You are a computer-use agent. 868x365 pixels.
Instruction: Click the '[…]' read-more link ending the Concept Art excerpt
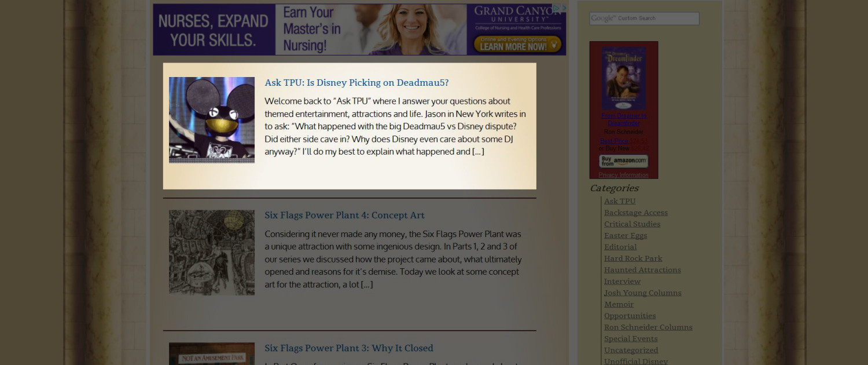click(x=367, y=284)
